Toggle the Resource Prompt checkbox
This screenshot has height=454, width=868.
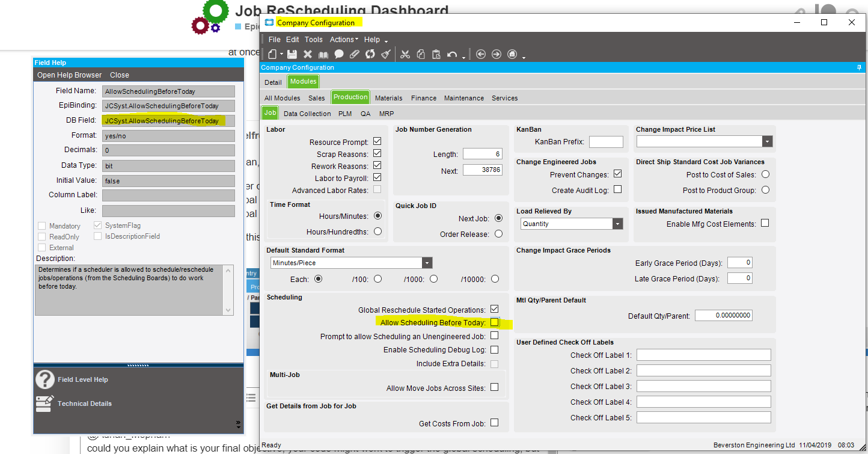(x=377, y=141)
